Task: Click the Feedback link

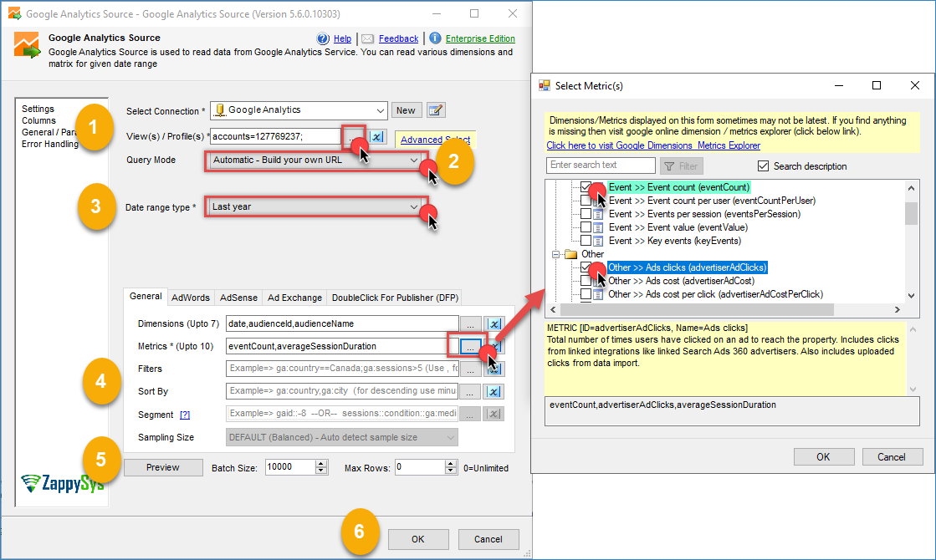Action: pyautogui.click(x=399, y=38)
